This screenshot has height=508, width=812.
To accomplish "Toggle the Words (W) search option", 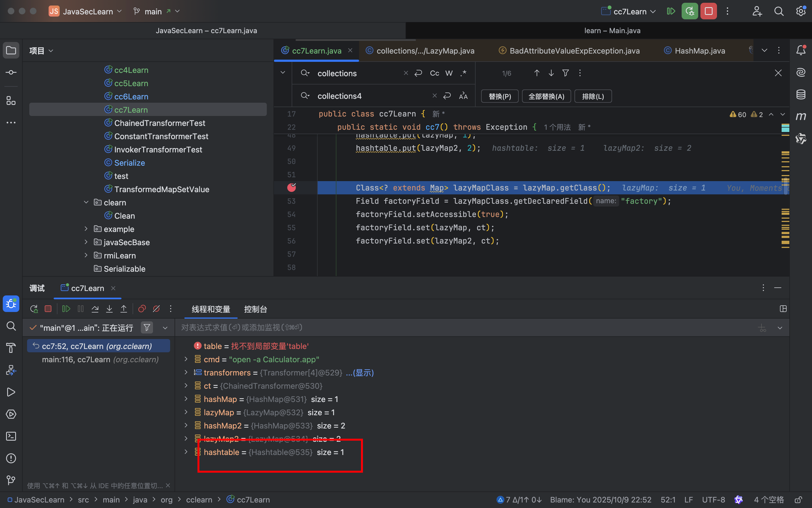I will coord(449,73).
